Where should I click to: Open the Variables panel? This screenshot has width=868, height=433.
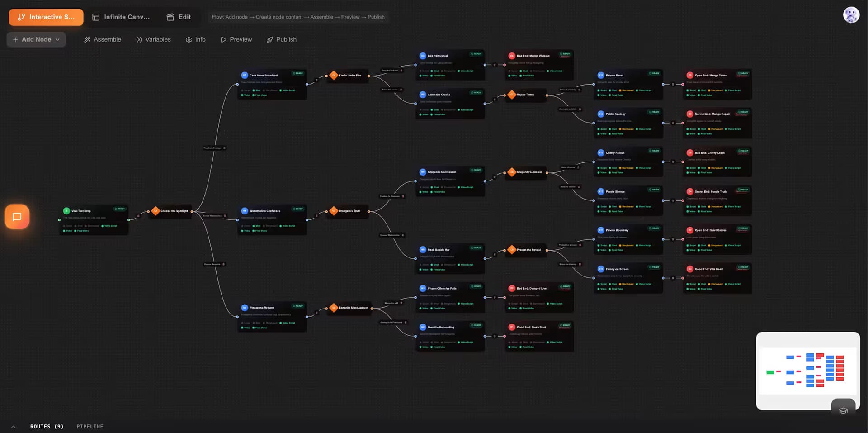click(x=153, y=40)
